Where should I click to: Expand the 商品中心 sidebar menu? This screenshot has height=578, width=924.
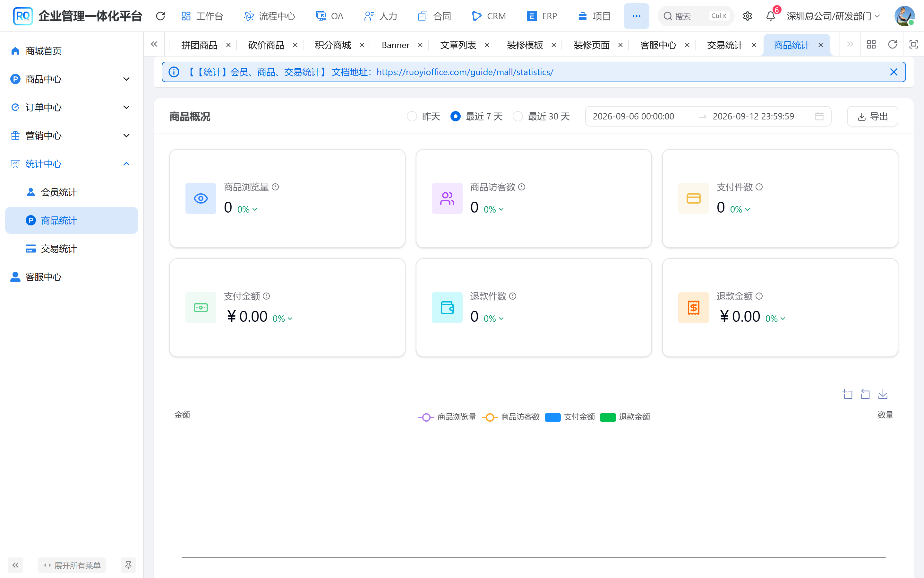point(72,79)
